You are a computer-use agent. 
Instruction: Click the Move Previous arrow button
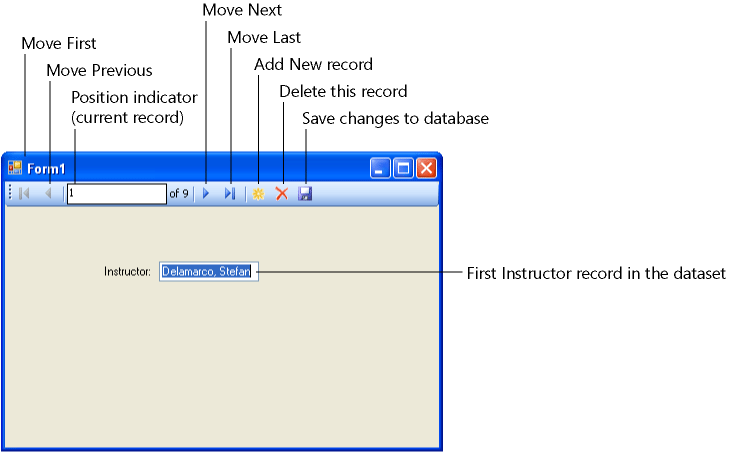point(48,193)
